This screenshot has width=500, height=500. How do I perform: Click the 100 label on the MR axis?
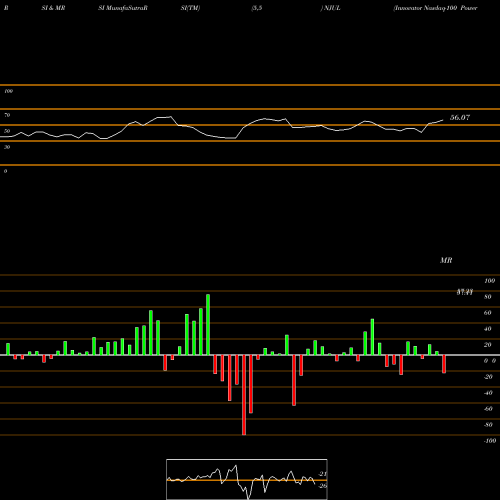coord(489,281)
